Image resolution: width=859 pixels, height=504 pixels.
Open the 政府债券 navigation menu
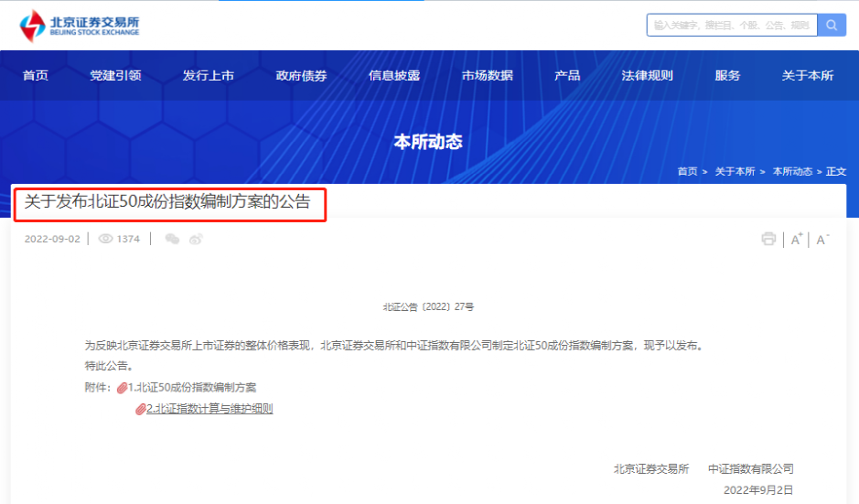point(301,76)
